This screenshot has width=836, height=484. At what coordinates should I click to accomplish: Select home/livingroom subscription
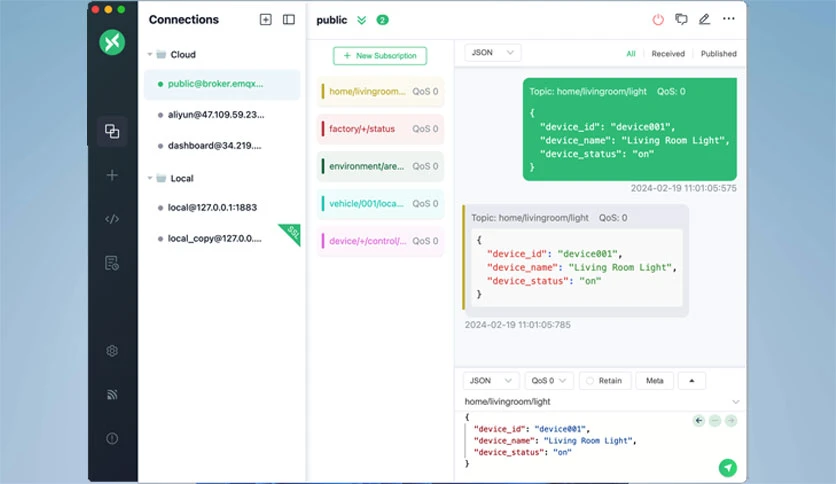tap(380, 92)
